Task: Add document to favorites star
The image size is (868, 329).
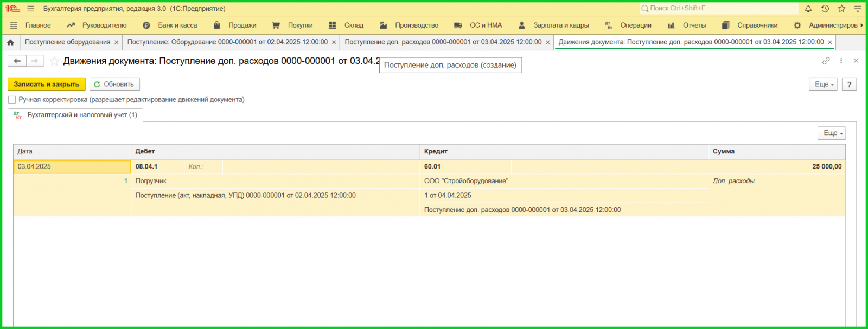Action: (54, 61)
